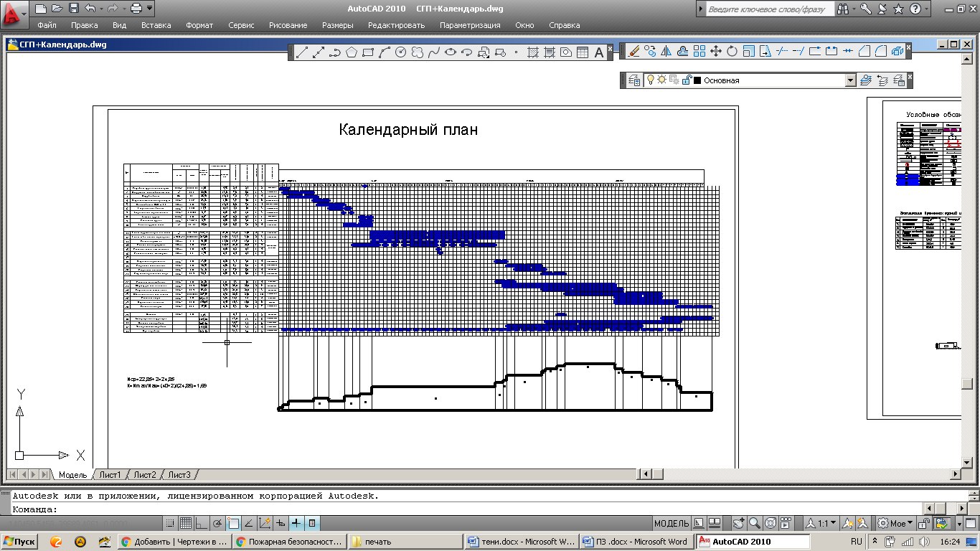Open the Layer Properties Manager
The height and width of the screenshot is (551, 980).
635,80
